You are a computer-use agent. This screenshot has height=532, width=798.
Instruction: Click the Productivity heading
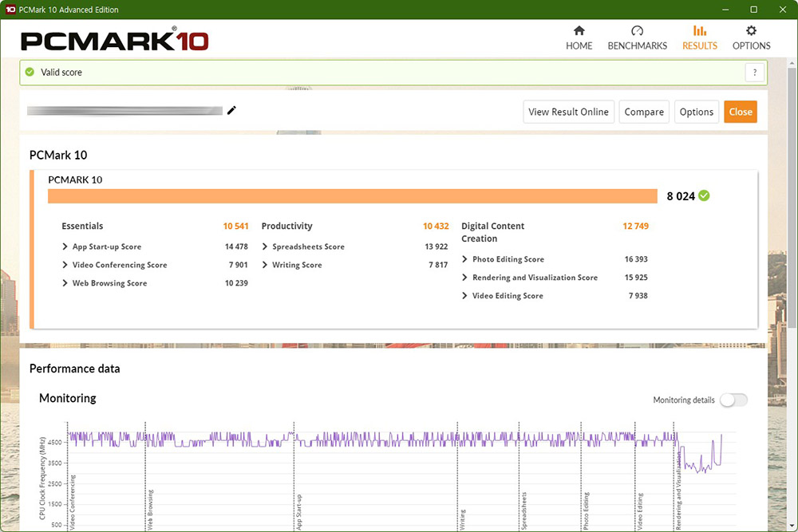click(x=287, y=227)
